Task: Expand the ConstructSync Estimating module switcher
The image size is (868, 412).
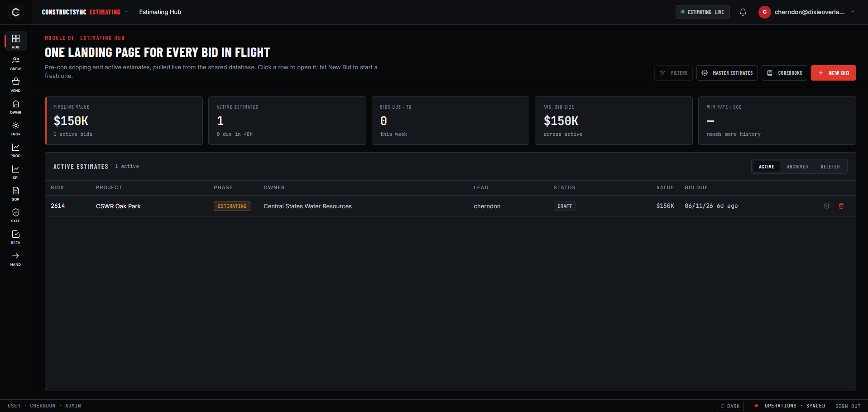Action: (x=85, y=12)
